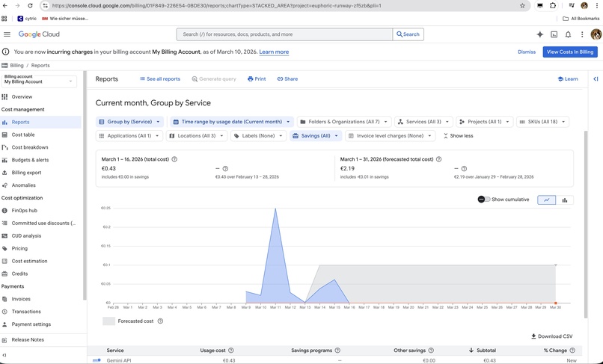Open Applications (All 1) filter dropdown
The image size is (603, 364).
tap(129, 136)
